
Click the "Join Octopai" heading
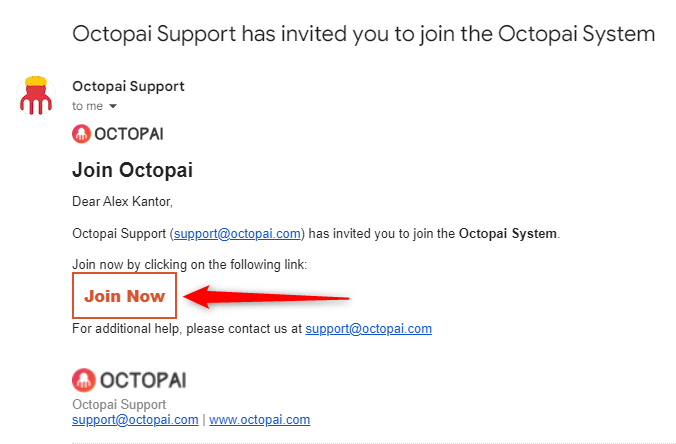click(x=133, y=170)
